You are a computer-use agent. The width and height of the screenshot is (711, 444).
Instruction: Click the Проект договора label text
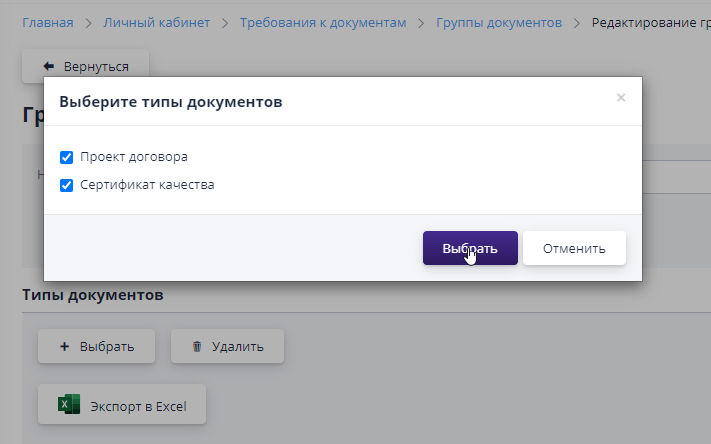coord(134,157)
